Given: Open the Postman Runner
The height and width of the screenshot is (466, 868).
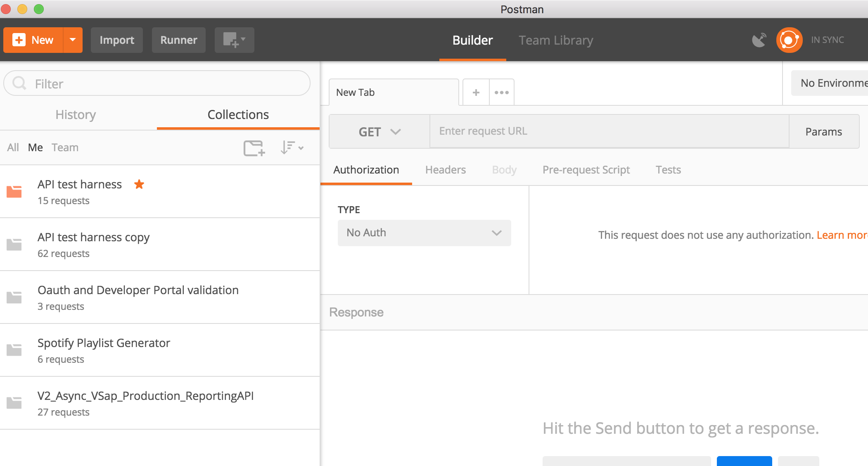Looking at the screenshot, I should [178, 40].
